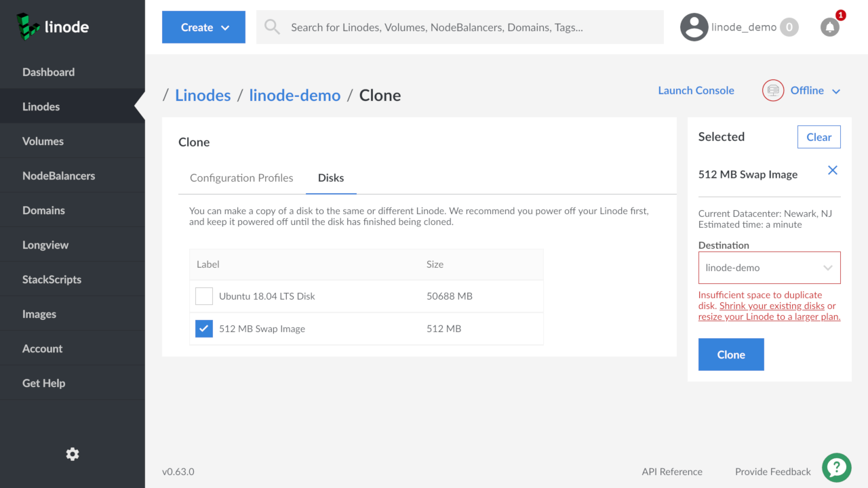This screenshot has height=488, width=868.
Task: Open Volumes in the sidebar
Action: click(x=43, y=141)
